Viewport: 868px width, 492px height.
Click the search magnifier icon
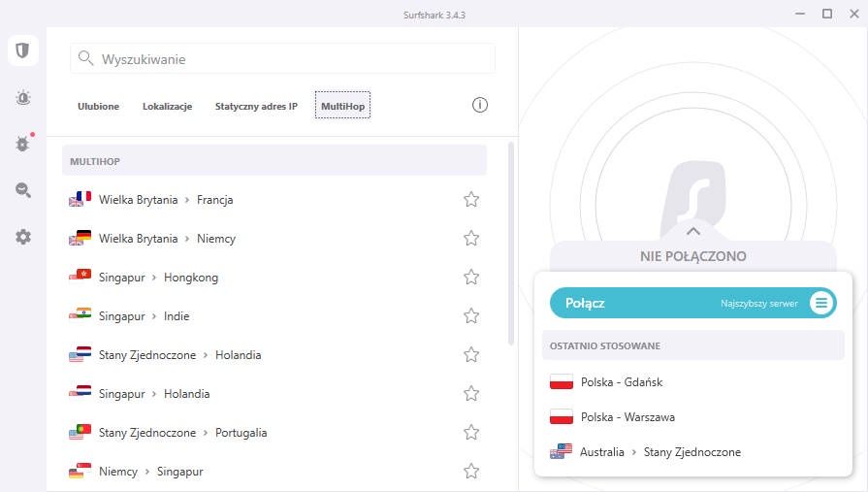[x=85, y=57]
